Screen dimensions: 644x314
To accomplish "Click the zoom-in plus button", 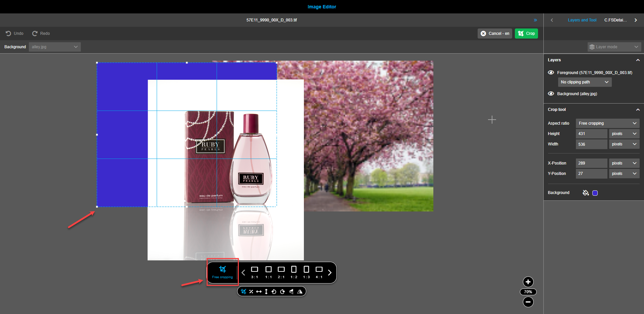I will point(528,282).
